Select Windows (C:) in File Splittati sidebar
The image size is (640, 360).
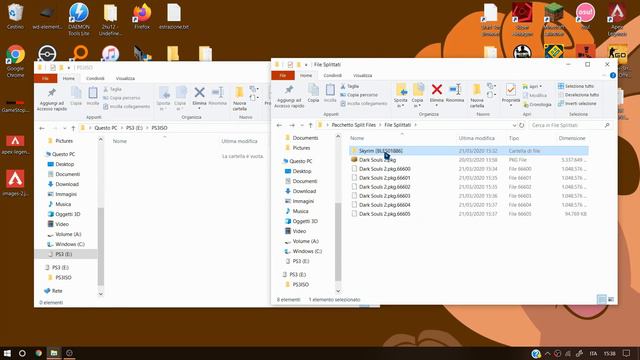click(x=307, y=251)
